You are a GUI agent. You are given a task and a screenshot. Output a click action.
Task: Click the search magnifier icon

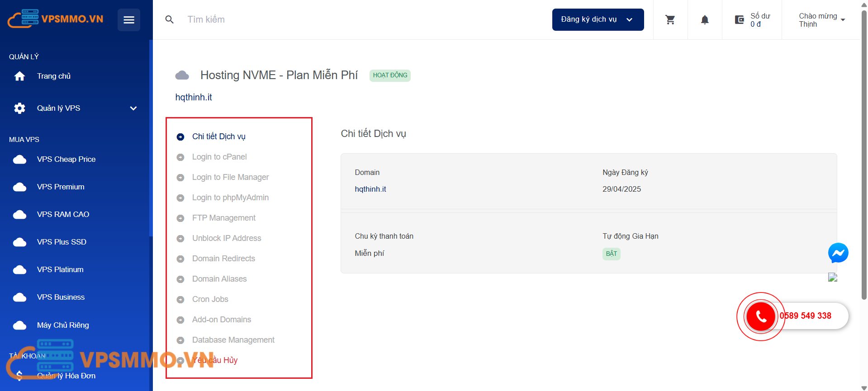point(170,20)
